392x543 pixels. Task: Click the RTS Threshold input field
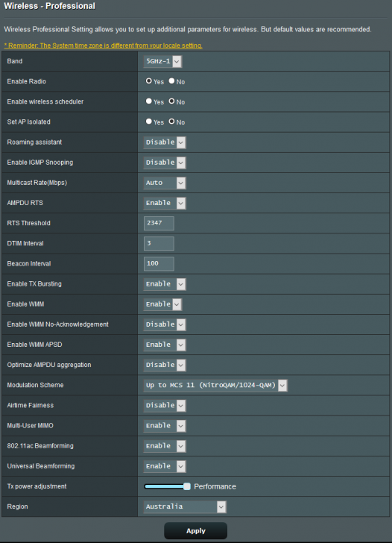[159, 223]
